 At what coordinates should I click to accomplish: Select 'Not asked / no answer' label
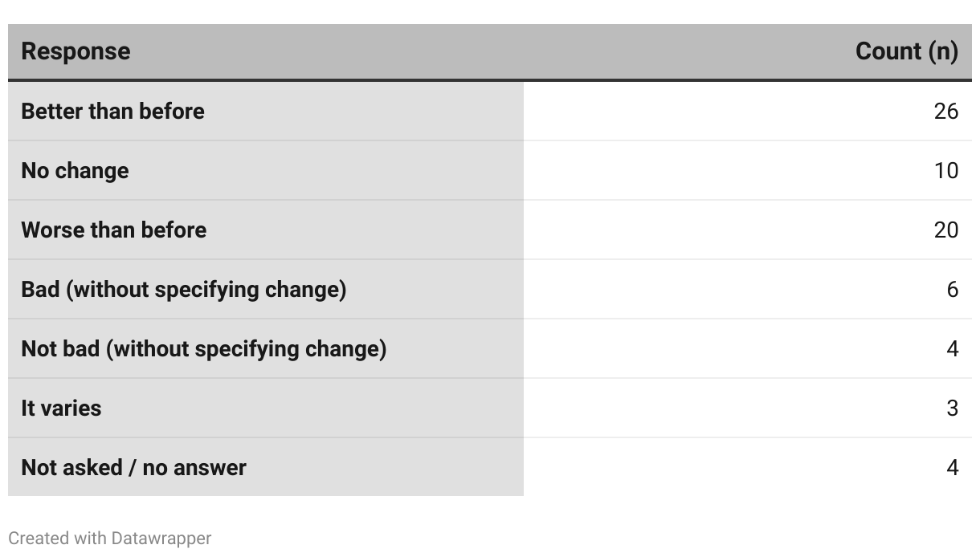133,467
